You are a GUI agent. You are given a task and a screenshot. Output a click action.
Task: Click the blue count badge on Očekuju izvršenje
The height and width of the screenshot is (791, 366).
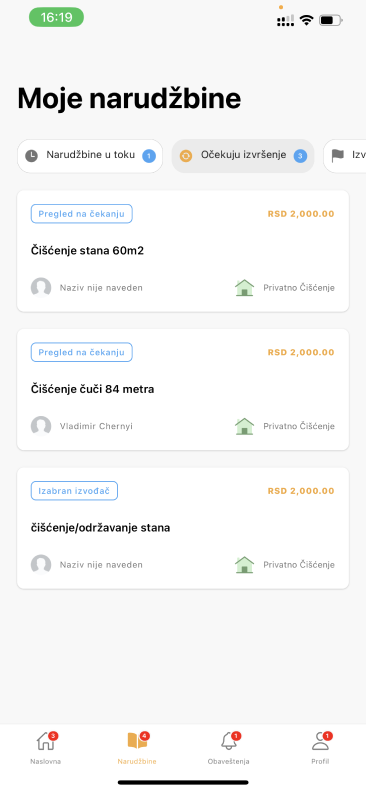tap(300, 156)
